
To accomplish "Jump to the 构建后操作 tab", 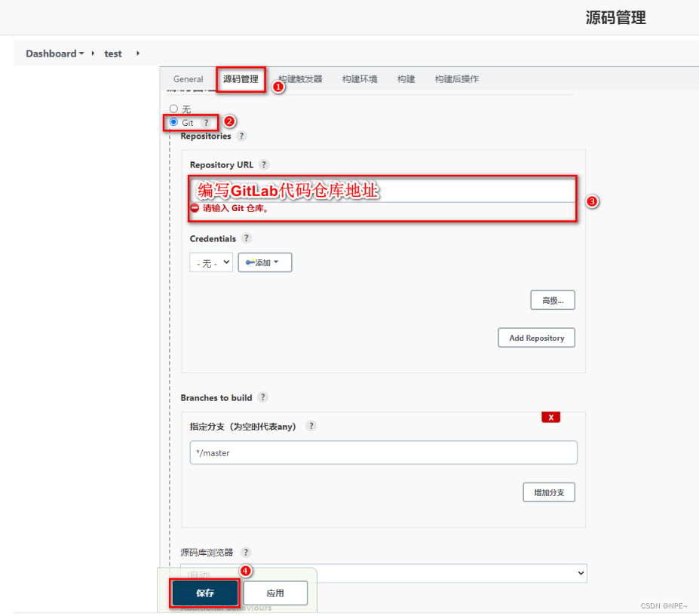I will [457, 79].
